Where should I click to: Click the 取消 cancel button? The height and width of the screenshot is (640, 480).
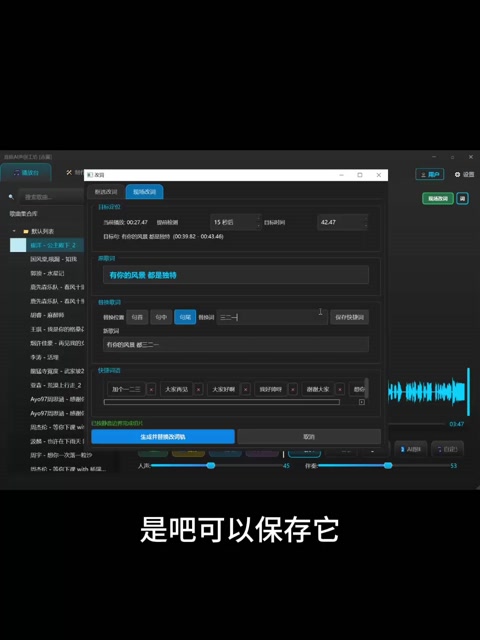point(309,436)
